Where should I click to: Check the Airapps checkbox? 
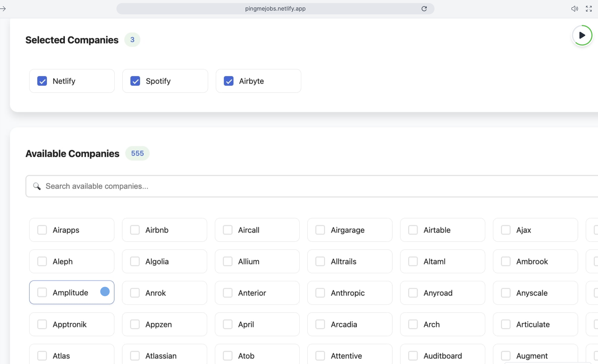[42, 230]
